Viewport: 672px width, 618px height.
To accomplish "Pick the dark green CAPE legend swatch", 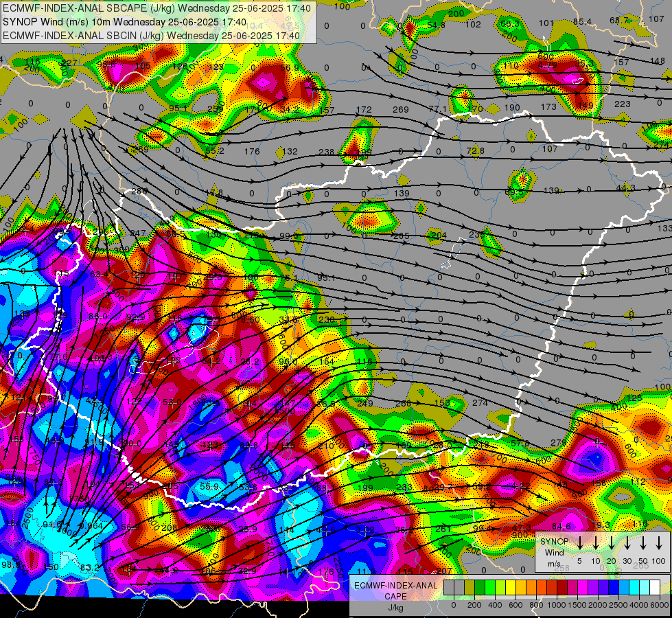I will pos(480,588).
